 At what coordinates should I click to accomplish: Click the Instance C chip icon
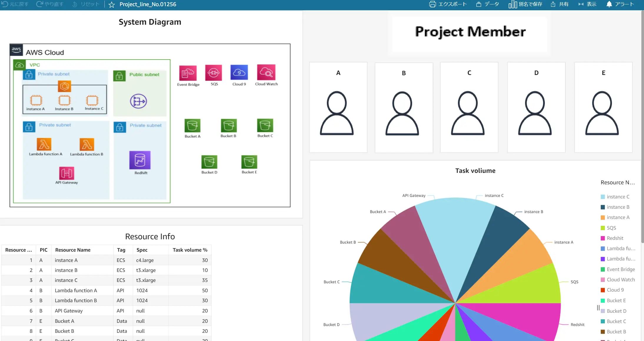pos(92,100)
